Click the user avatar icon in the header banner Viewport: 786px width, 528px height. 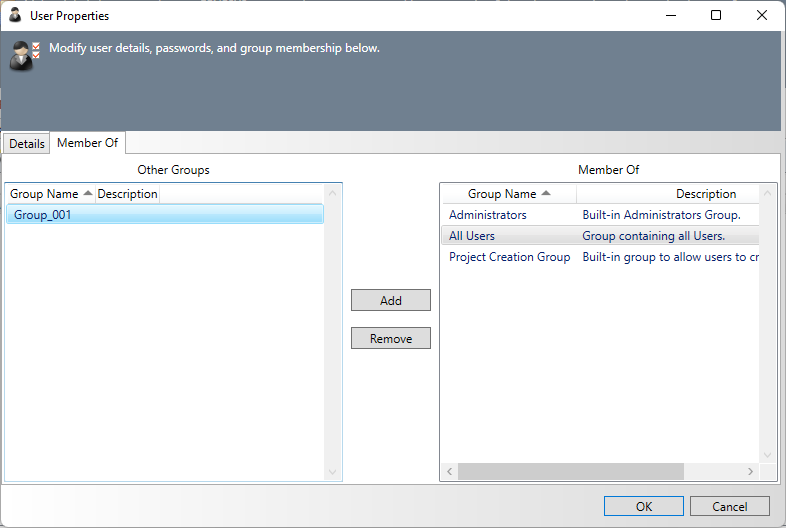tap(22, 56)
